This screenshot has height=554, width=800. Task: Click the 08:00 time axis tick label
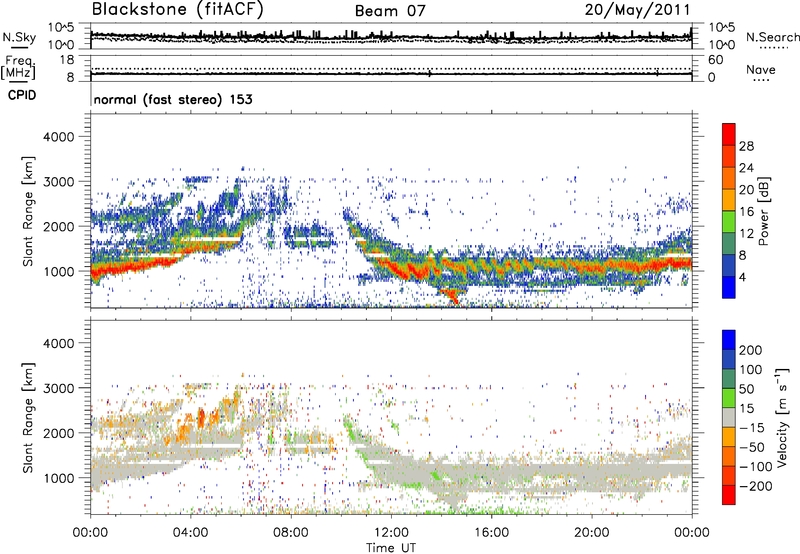(291, 533)
